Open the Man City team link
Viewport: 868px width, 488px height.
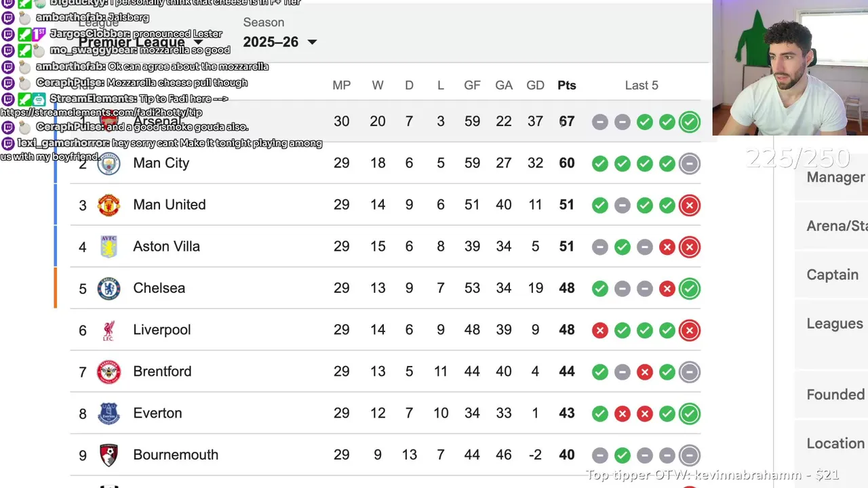[x=161, y=163]
